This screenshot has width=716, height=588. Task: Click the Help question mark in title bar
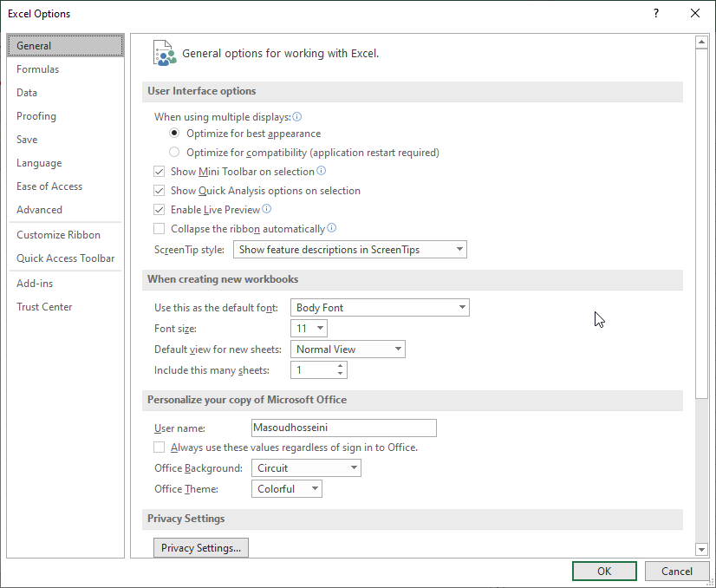[656, 13]
